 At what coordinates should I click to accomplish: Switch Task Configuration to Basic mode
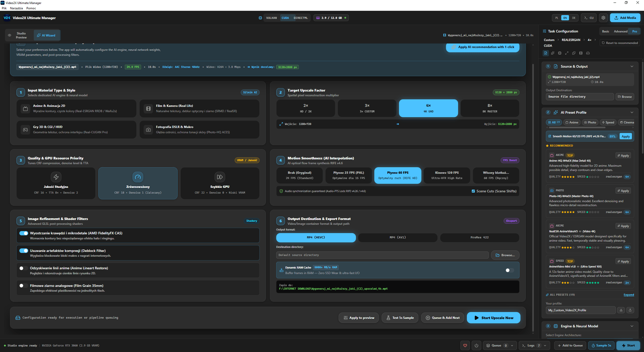click(605, 32)
